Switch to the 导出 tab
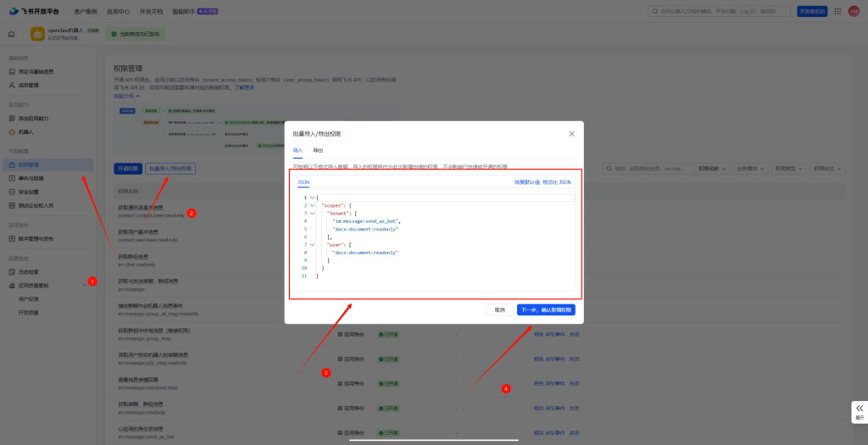 pos(318,149)
